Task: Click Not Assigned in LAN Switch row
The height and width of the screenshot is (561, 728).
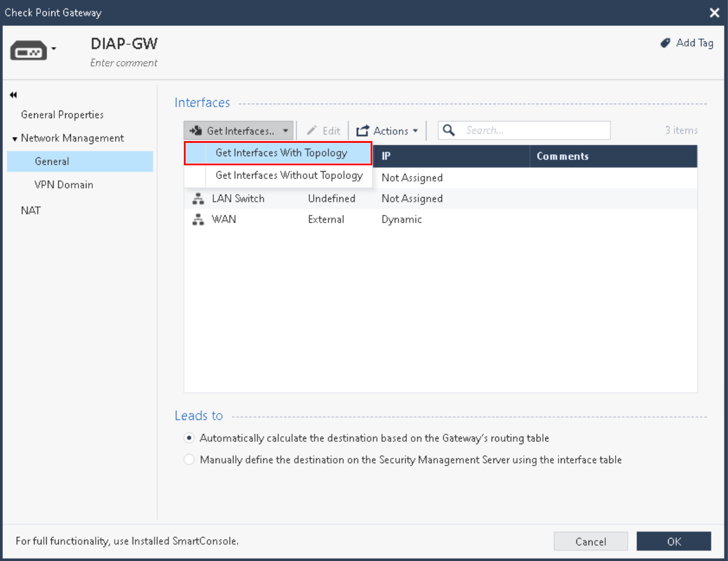Action: 412,199
